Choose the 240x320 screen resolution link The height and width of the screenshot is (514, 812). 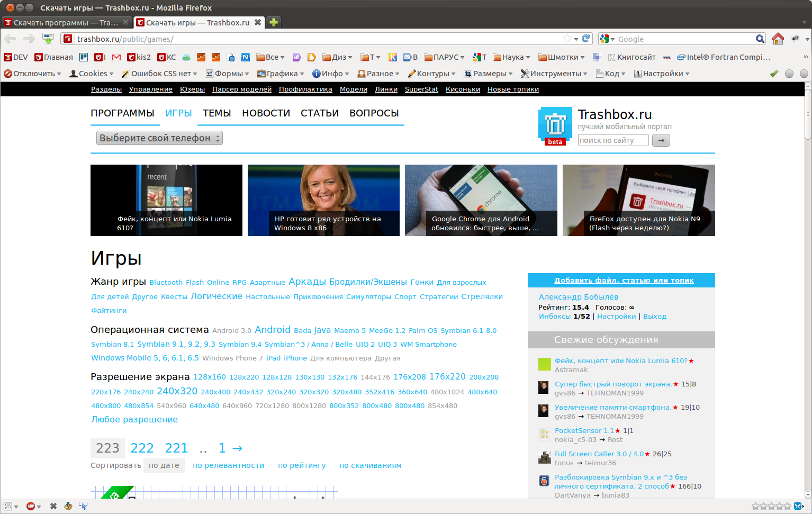[177, 391]
